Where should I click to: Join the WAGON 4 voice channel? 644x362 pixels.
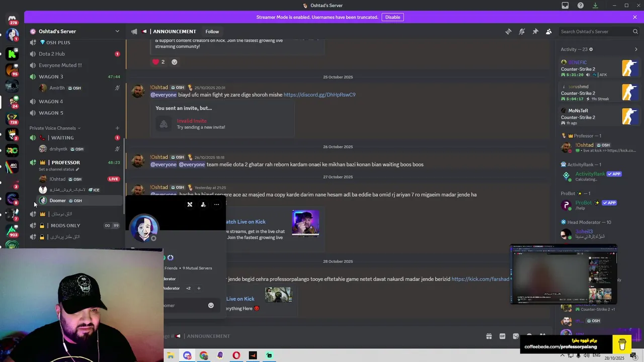(x=75, y=102)
